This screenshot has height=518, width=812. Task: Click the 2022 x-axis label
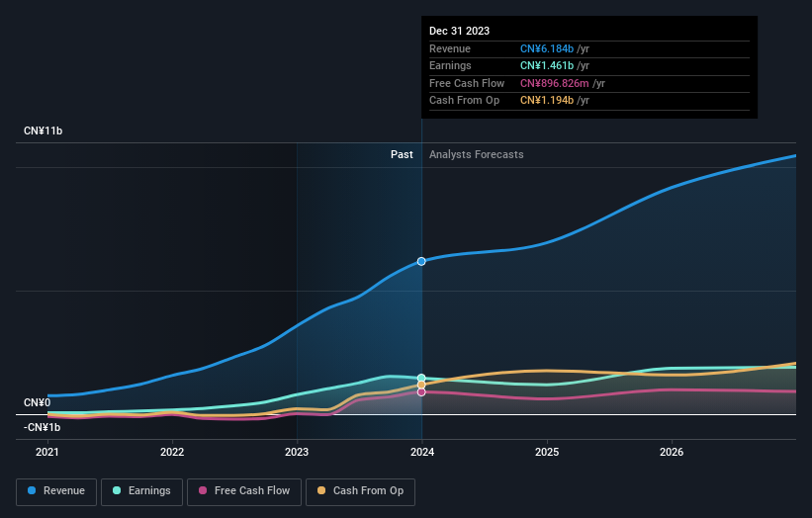coord(172,452)
